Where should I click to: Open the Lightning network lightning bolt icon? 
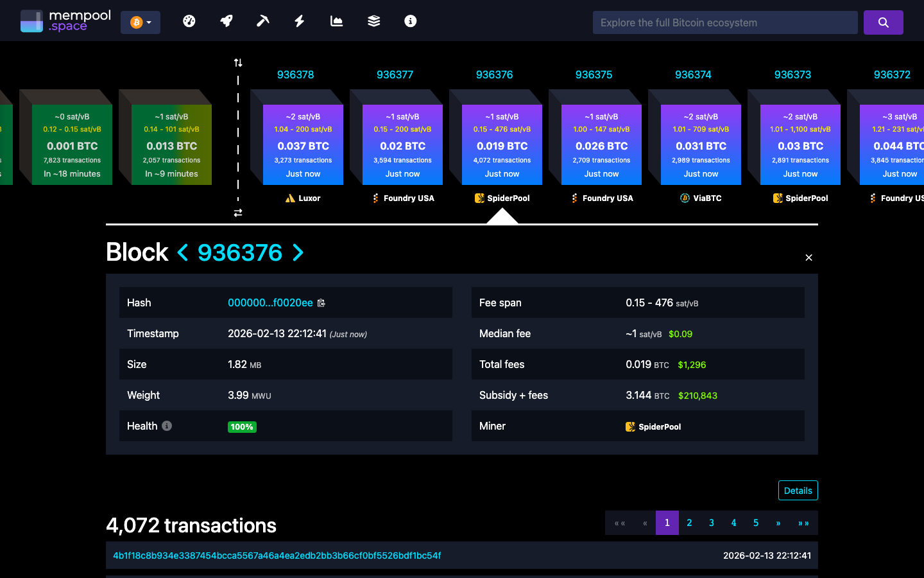click(x=299, y=21)
